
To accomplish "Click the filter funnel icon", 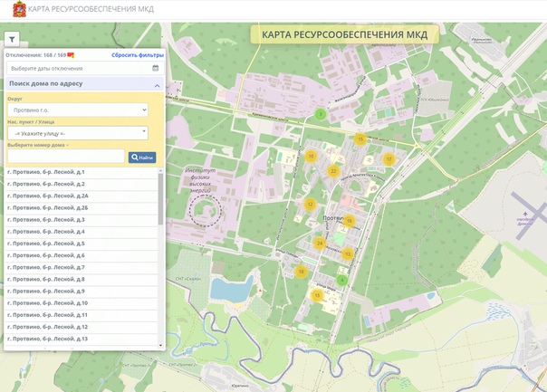I will click(12, 39).
